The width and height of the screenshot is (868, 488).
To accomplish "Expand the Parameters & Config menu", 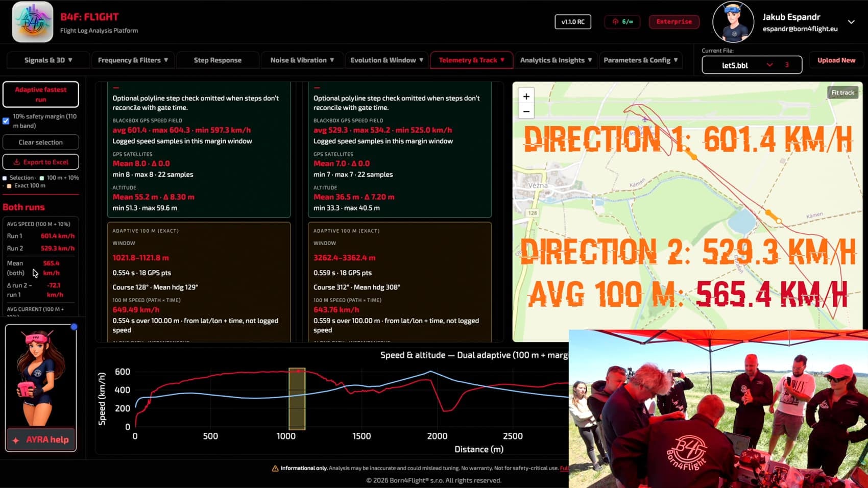I will coord(640,60).
